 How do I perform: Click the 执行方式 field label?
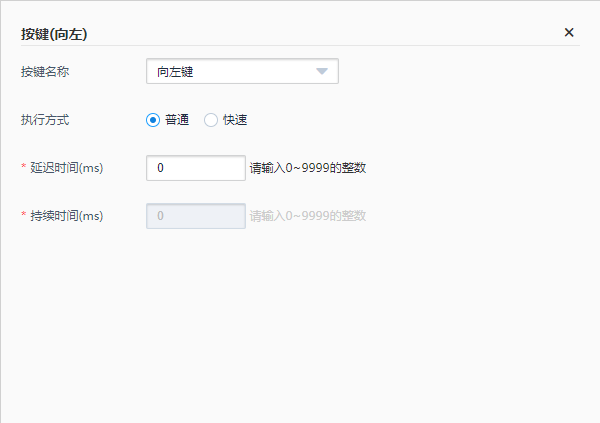[45, 120]
